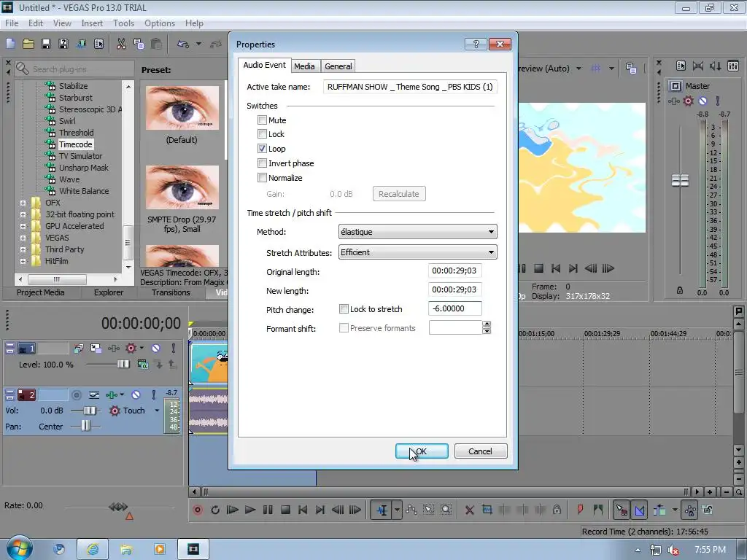Expand the Third Party folder
The image size is (747, 560).
point(23,249)
